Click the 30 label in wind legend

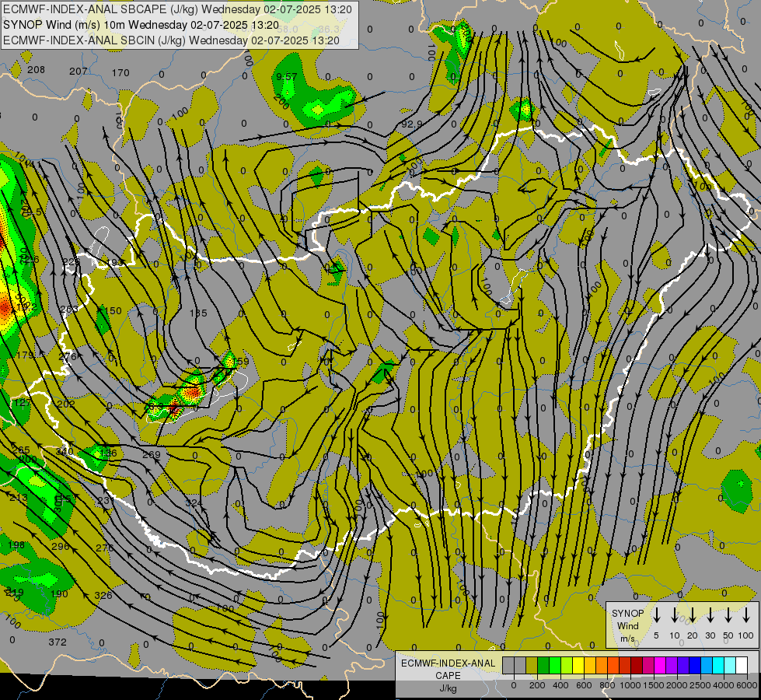point(710,635)
